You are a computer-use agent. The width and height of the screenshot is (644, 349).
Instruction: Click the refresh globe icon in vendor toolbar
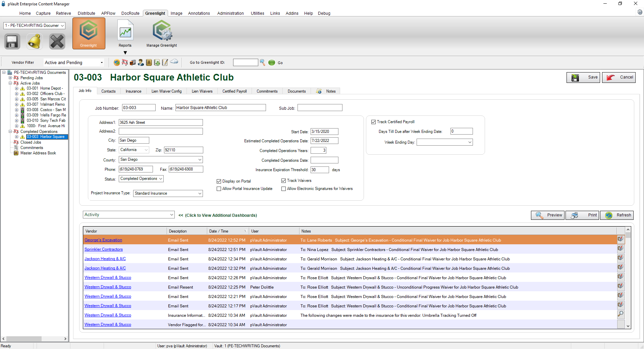pyautogui.click(x=117, y=62)
